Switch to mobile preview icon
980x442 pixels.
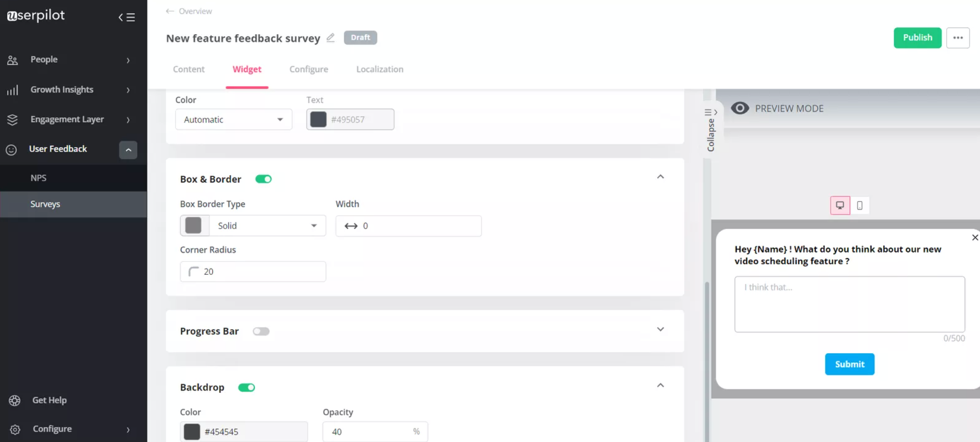(860, 205)
